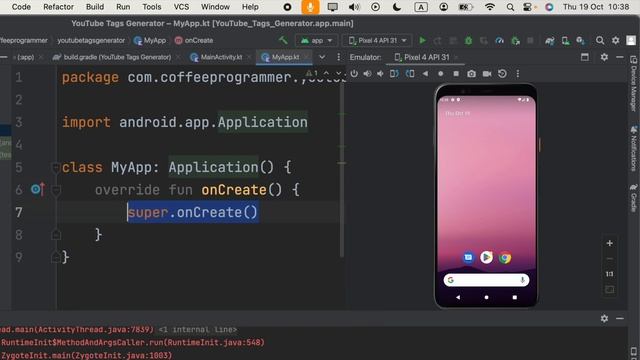
Task: Take emulator screenshot with camera icon
Action: pyautogui.click(x=471, y=73)
